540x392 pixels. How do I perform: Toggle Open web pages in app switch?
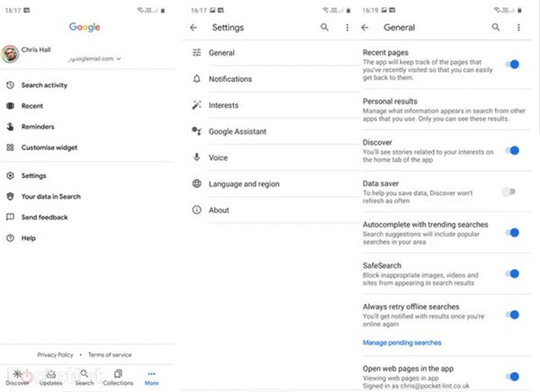click(x=512, y=377)
